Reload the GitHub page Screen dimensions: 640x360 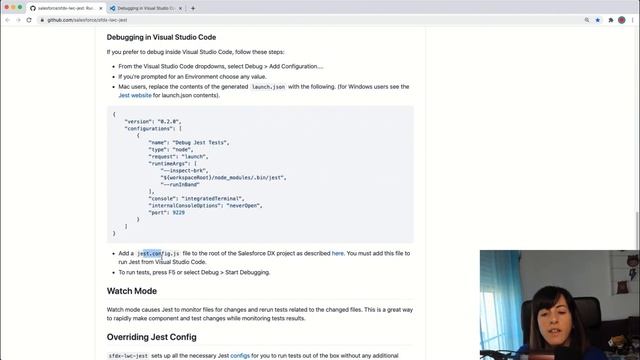tap(29, 20)
